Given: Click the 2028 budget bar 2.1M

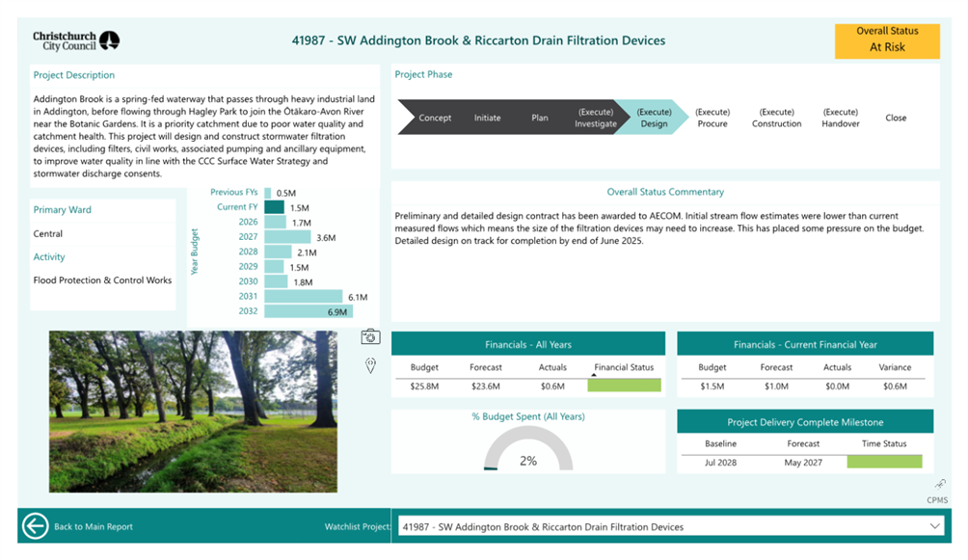Looking at the screenshot, I should click(x=278, y=252).
